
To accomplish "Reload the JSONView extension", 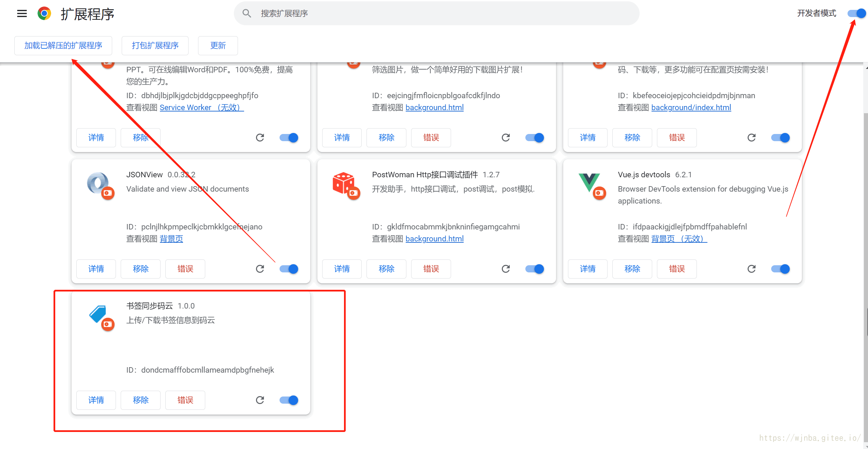I will [260, 269].
